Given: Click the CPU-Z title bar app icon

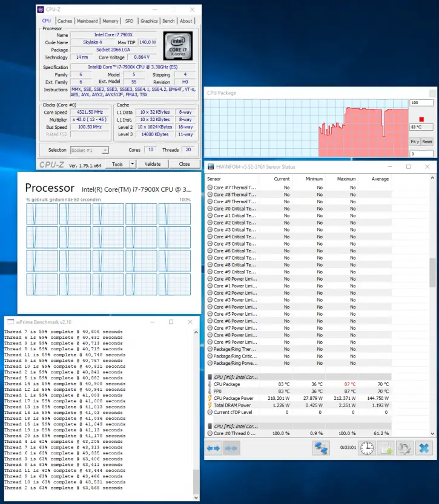Looking at the screenshot, I should [41, 9].
